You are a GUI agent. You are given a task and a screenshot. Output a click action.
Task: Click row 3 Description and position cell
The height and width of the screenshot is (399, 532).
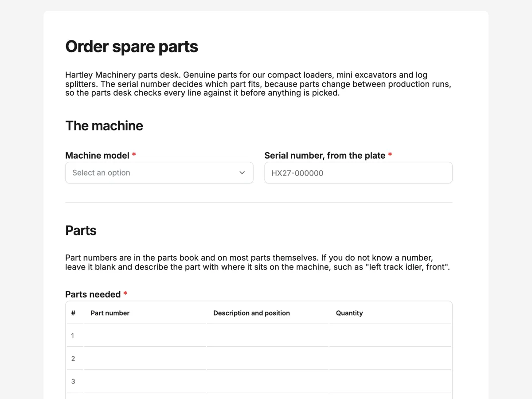coord(268,381)
